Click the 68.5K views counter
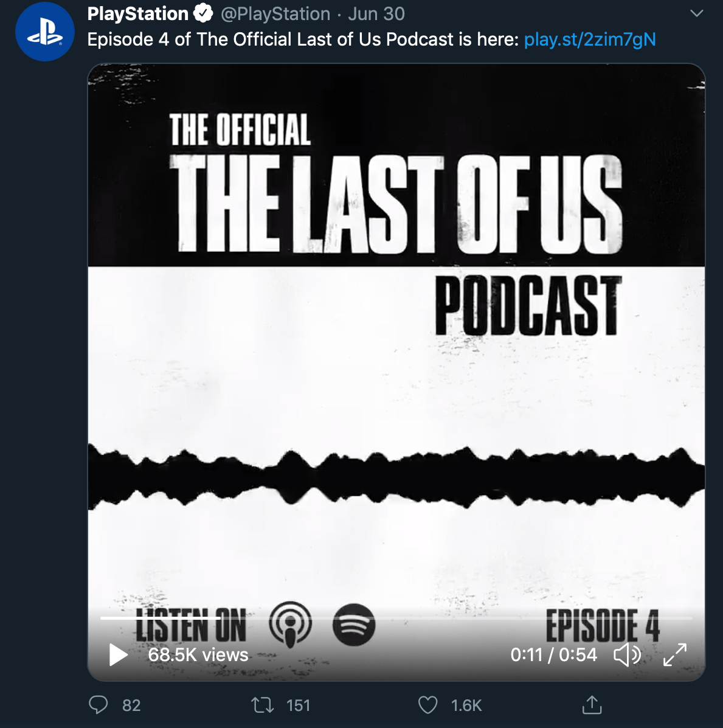This screenshot has height=728, width=723. 198,655
